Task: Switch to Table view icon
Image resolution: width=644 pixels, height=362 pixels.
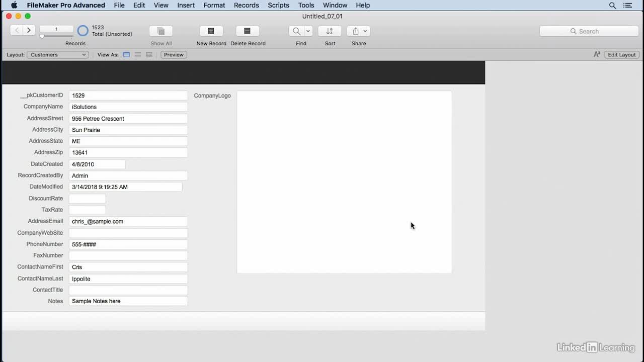Action: point(149,55)
